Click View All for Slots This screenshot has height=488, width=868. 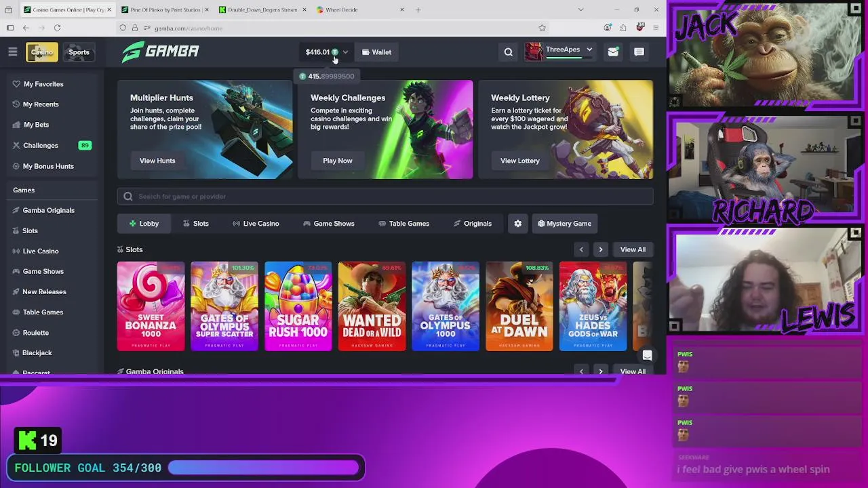(633, 249)
